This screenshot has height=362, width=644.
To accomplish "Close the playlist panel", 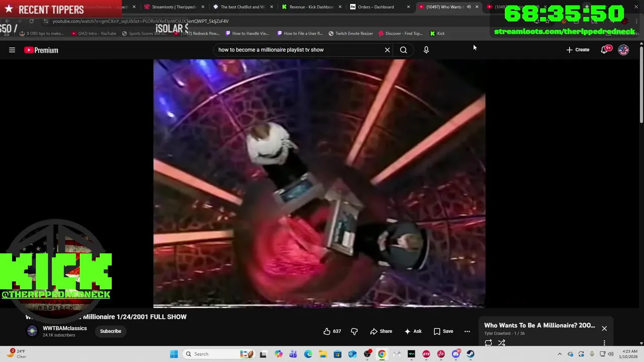I will pyautogui.click(x=604, y=328).
